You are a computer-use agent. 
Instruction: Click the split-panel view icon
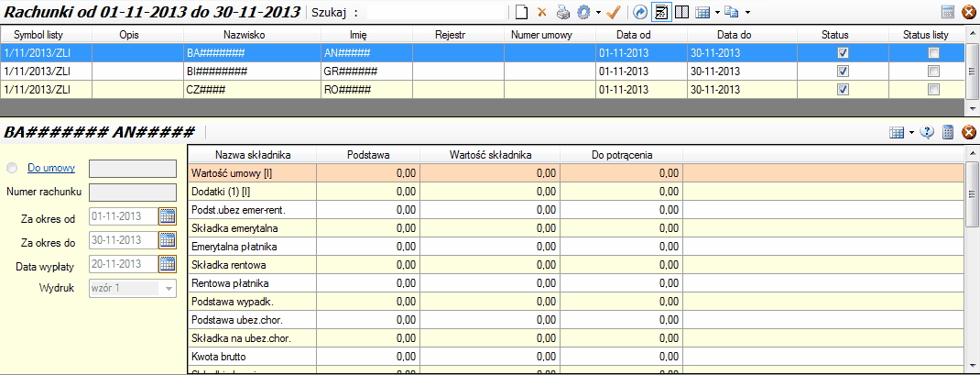pos(681,12)
